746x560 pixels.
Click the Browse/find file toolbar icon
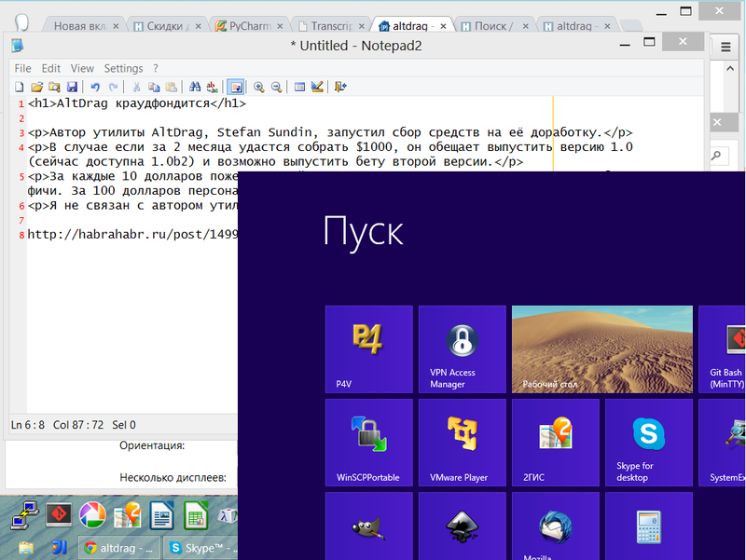pos(54,87)
